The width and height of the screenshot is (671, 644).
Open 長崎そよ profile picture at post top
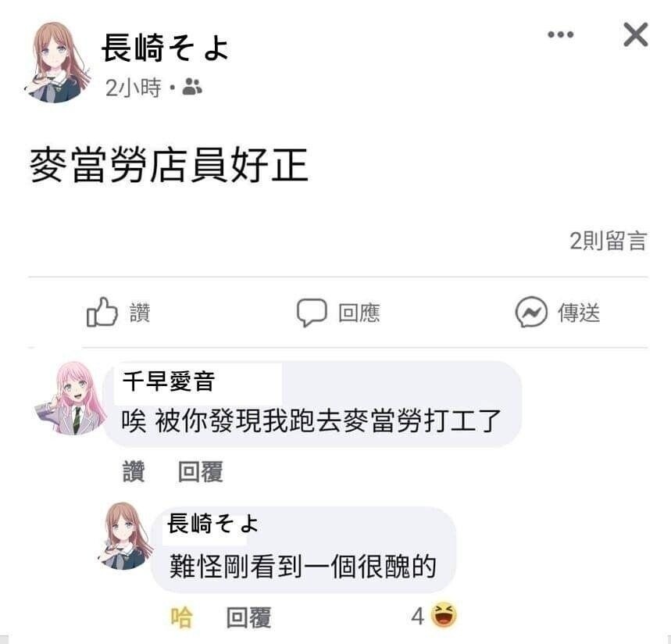[x=57, y=63]
